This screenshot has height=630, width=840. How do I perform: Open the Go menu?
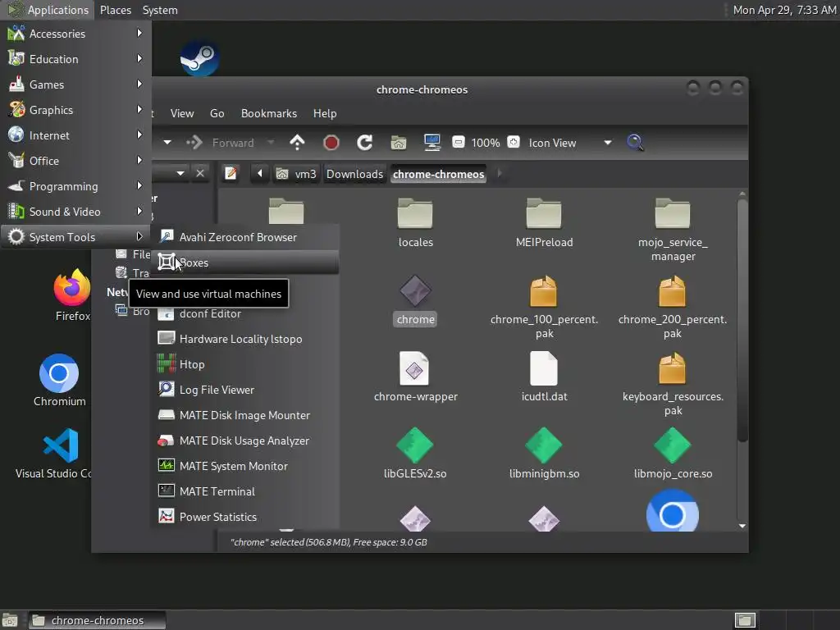tap(217, 113)
